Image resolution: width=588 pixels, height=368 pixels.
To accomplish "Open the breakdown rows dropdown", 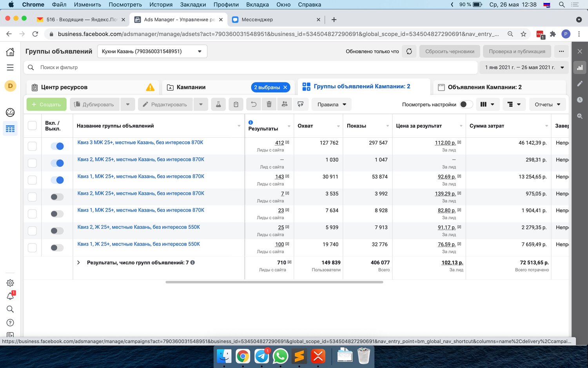I will coord(514,104).
